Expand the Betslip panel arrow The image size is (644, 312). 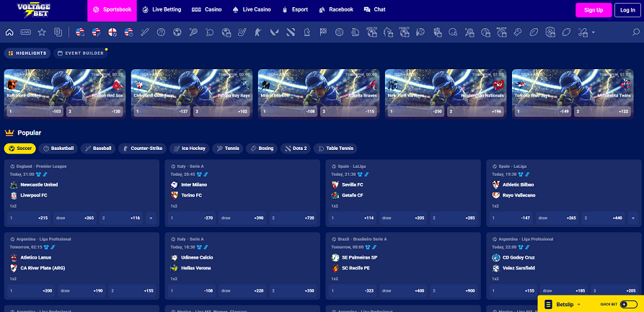(578, 304)
